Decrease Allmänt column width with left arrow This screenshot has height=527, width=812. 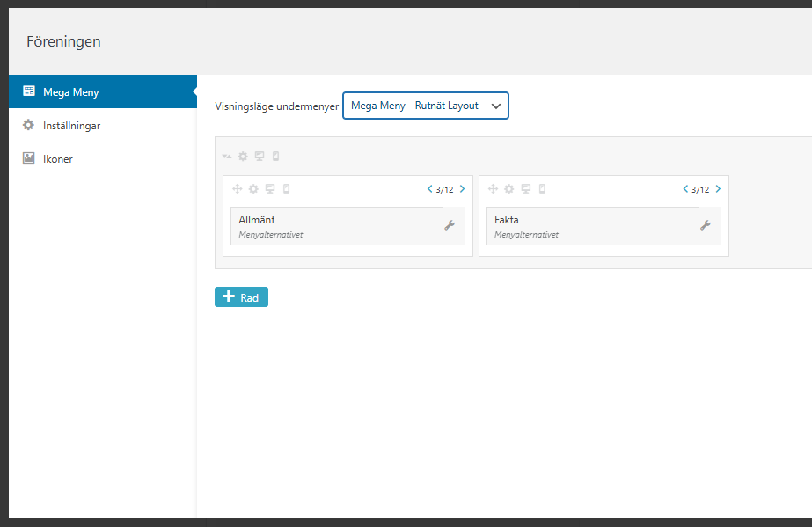coord(429,188)
